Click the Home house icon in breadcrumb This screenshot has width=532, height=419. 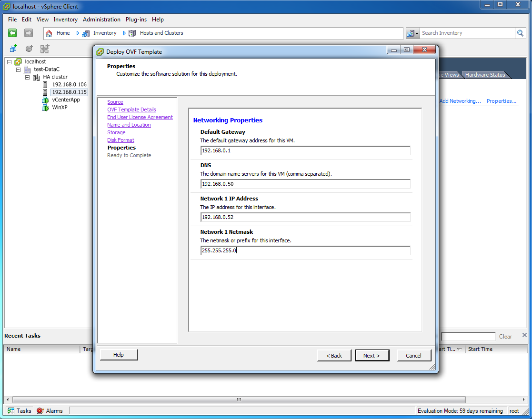(49, 33)
